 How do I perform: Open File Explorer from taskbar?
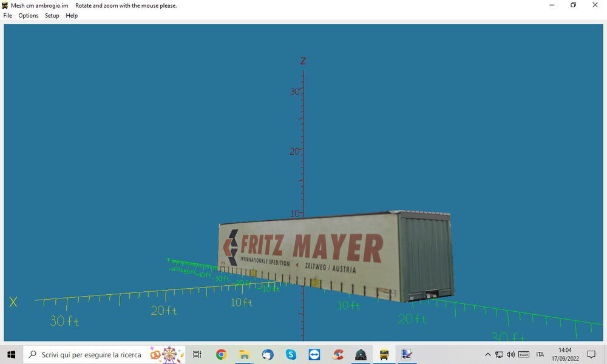[244, 354]
